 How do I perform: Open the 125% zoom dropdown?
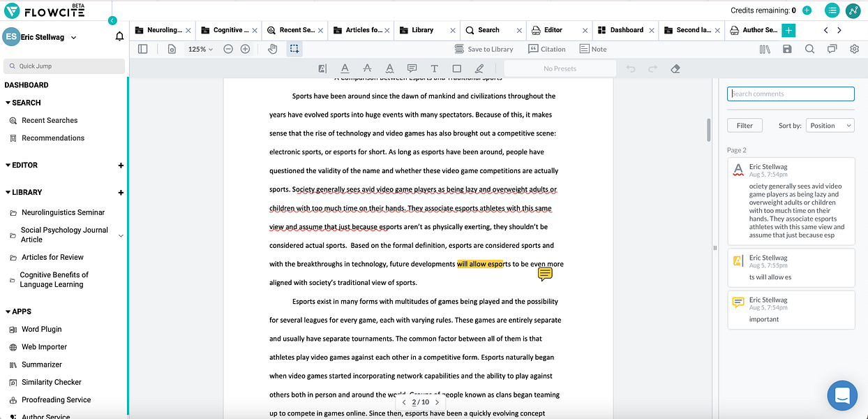201,49
